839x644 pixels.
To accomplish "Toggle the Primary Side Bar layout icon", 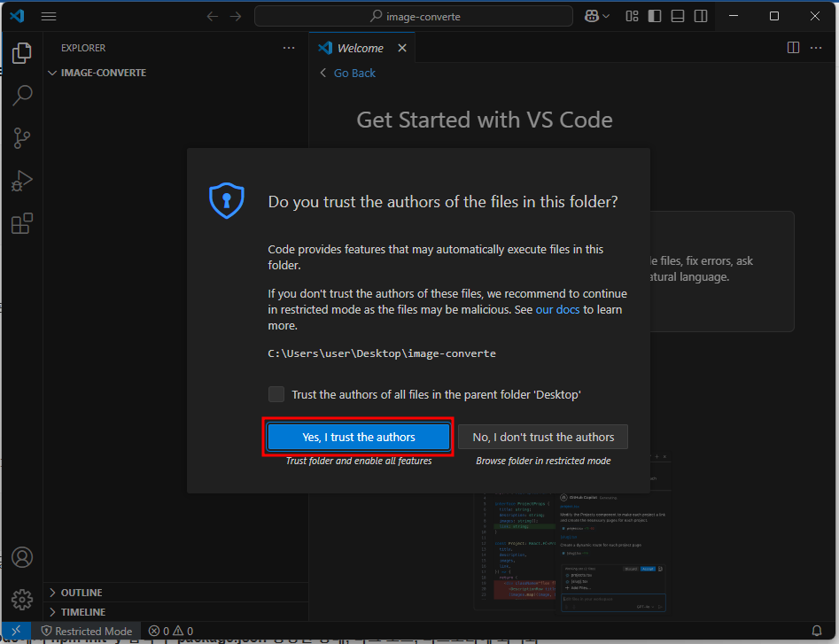I will coord(655,16).
